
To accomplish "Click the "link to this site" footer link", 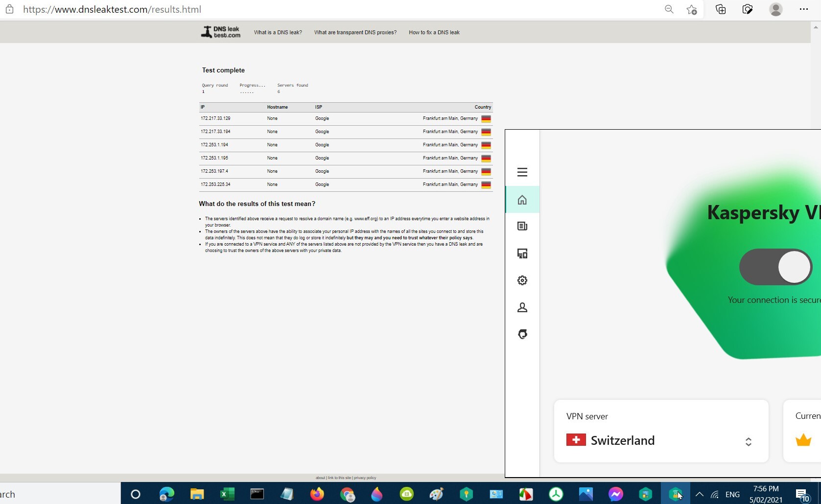I will point(339,478).
